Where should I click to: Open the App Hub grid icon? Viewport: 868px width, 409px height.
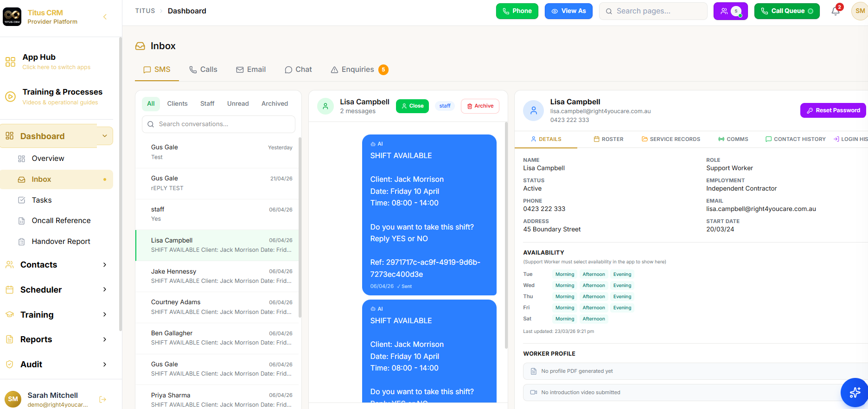tap(10, 62)
